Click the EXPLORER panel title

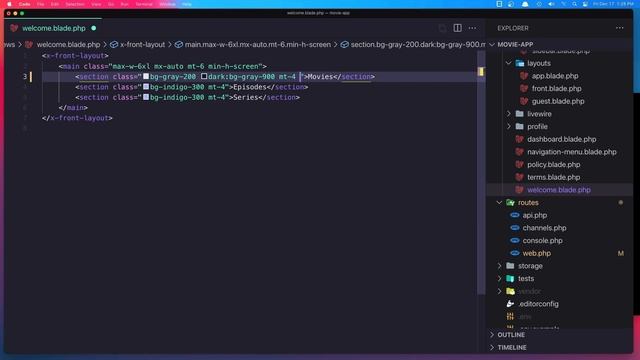pos(513,28)
